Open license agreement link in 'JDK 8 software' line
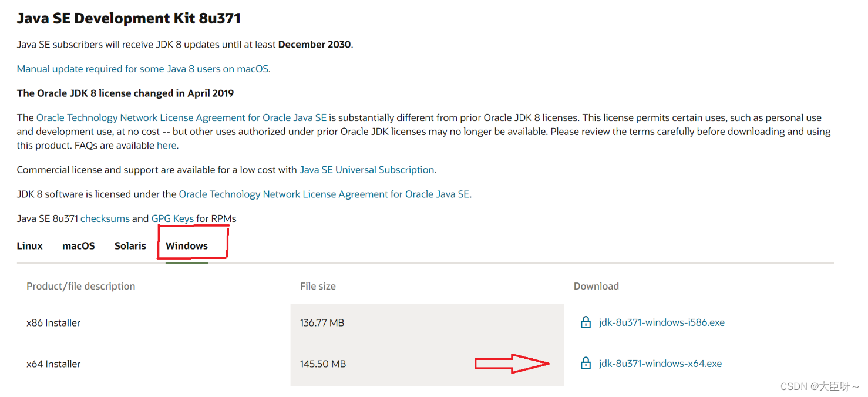Viewport: 868px width, 397px height. (x=324, y=194)
